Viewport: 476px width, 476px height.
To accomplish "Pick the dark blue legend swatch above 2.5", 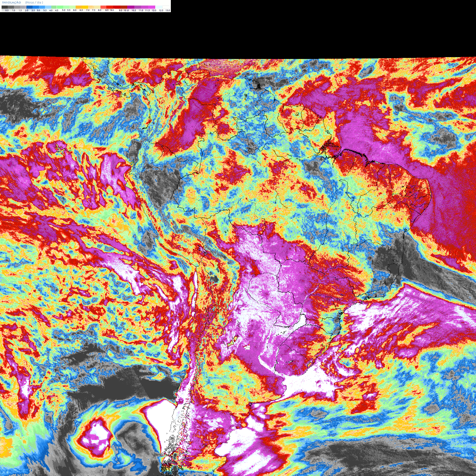I will (x=29, y=7).
